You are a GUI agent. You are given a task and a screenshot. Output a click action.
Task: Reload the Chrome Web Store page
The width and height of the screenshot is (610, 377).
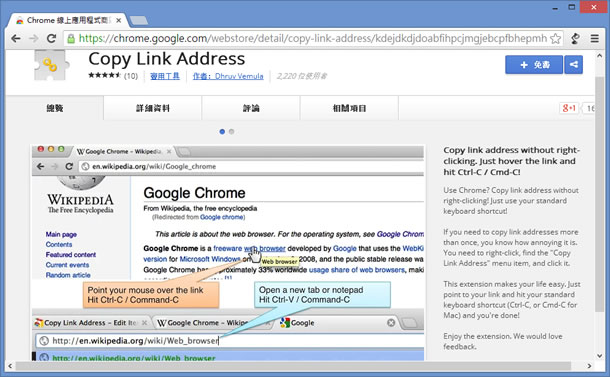(51, 39)
